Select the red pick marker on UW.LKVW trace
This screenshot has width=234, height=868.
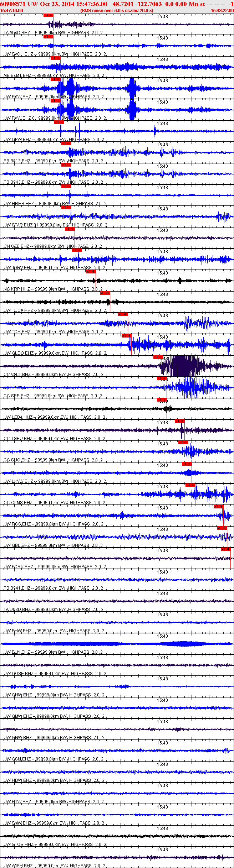pos(187,464)
